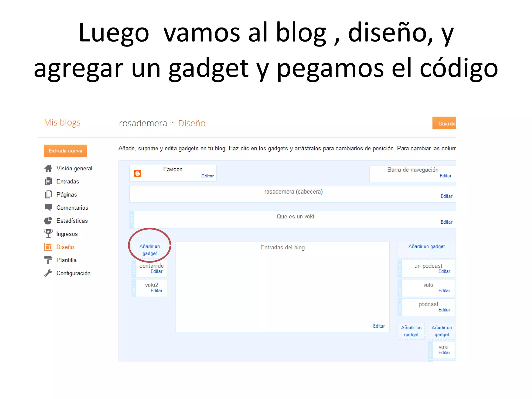
Task: Click the Ingresos trophy icon
Action: click(x=48, y=234)
